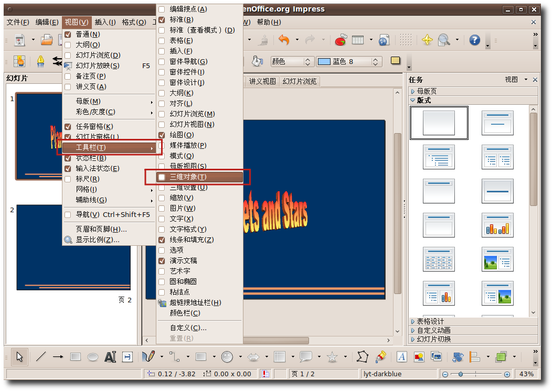Viewport: 553px width, 392px height.
Task: Open the 母版(M) submenu
Action: pyautogui.click(x=109, y=102)
